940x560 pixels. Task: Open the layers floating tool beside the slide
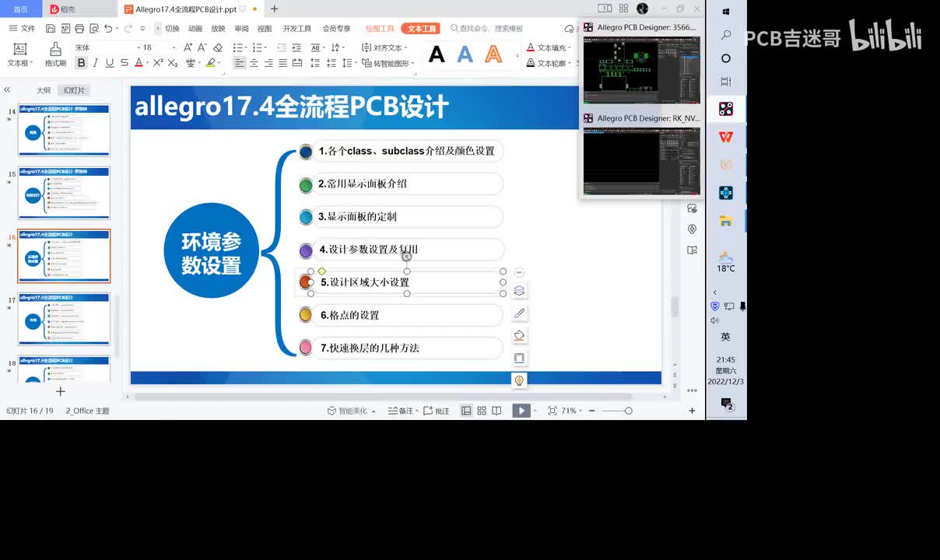(x=519, y=291)
